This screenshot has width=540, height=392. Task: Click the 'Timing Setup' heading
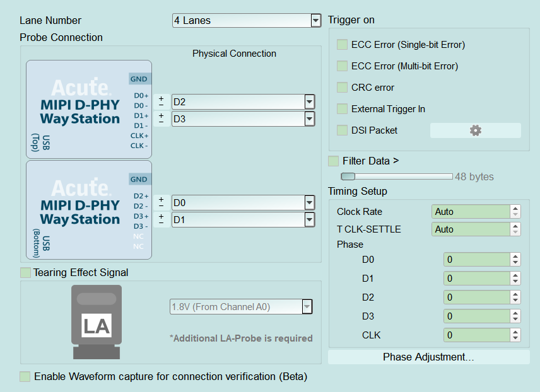coord(358,191)
